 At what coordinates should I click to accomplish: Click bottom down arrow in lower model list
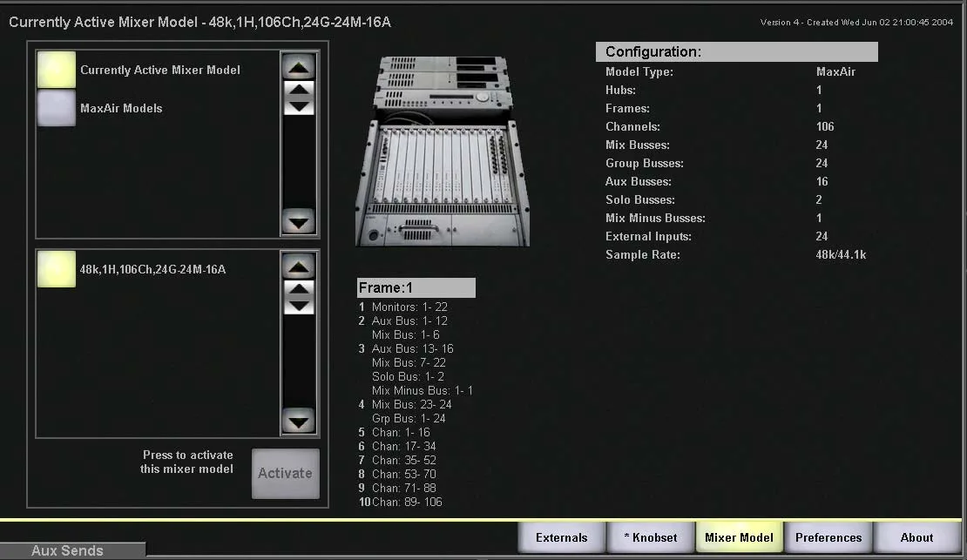tap(299, 422)
